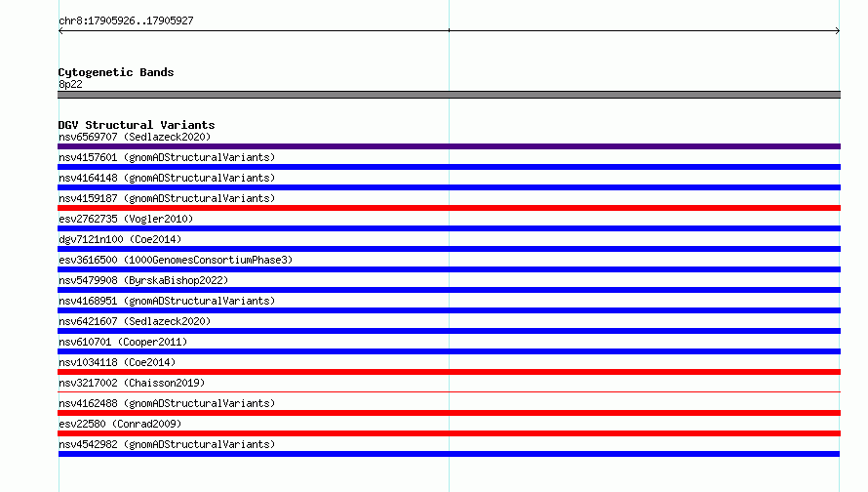Select the blue bar under nsv4157601

[449, 167]
